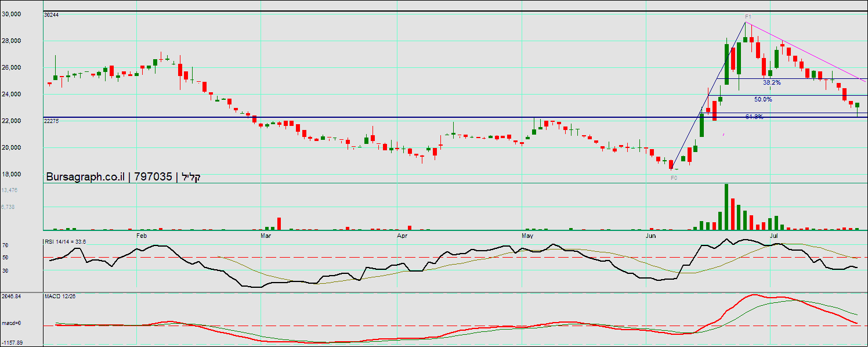The width and height of the screenshot is (868, 347).
Task: Select the 50.0% Fibonacci retracement label
Action: [763, 100]
